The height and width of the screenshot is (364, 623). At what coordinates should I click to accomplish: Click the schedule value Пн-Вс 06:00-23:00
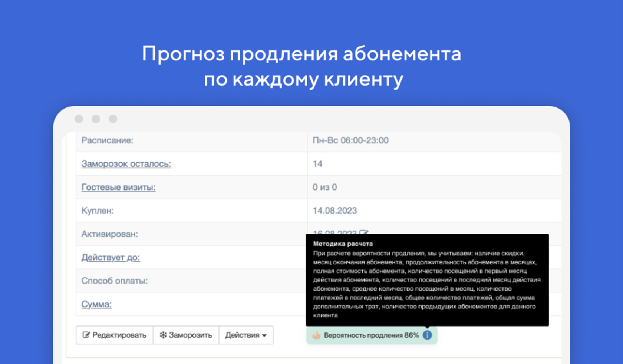[351, 141]
